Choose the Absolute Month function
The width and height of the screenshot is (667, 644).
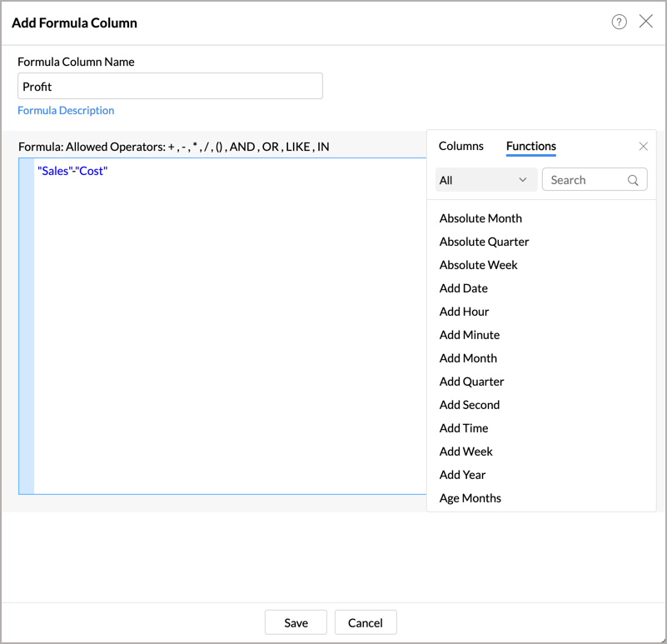coord(480,218)
